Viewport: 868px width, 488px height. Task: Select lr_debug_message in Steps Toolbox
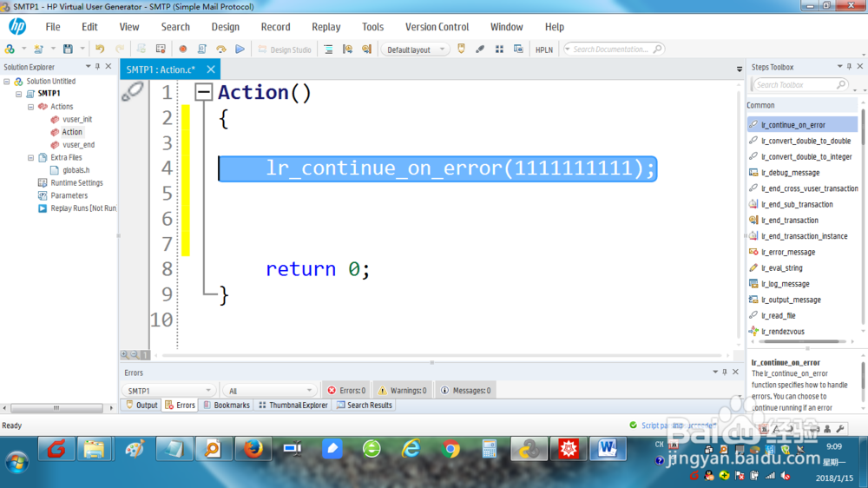(790, 172)
